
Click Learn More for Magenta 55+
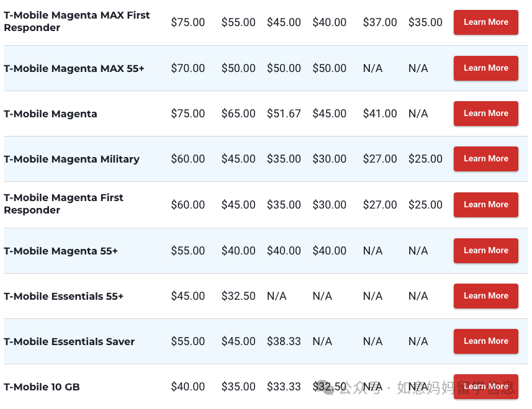coord(485,251)
